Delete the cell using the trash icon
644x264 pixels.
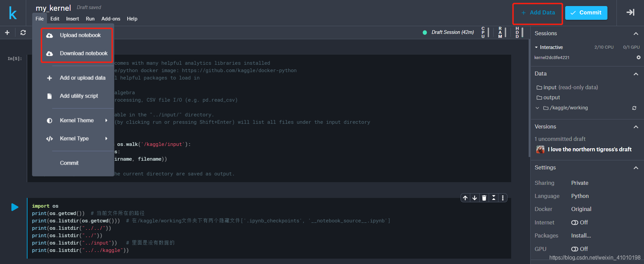click(x=484, y=198)
